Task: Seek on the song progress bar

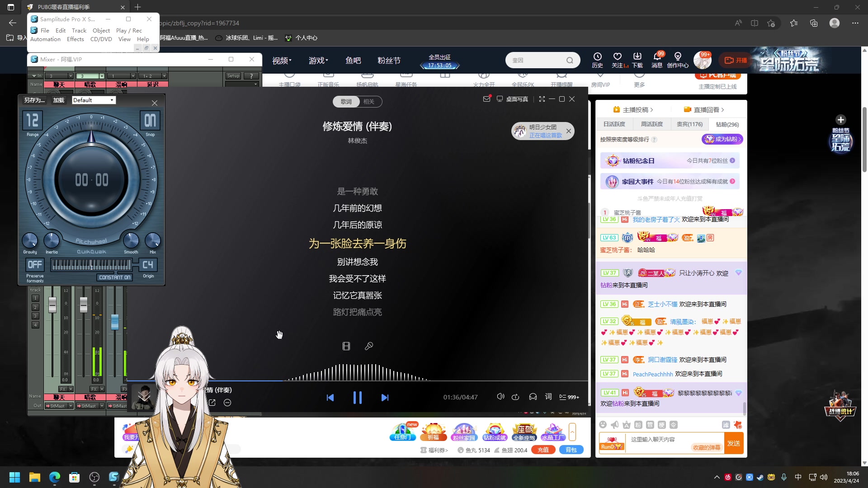Action: (357, 381)
